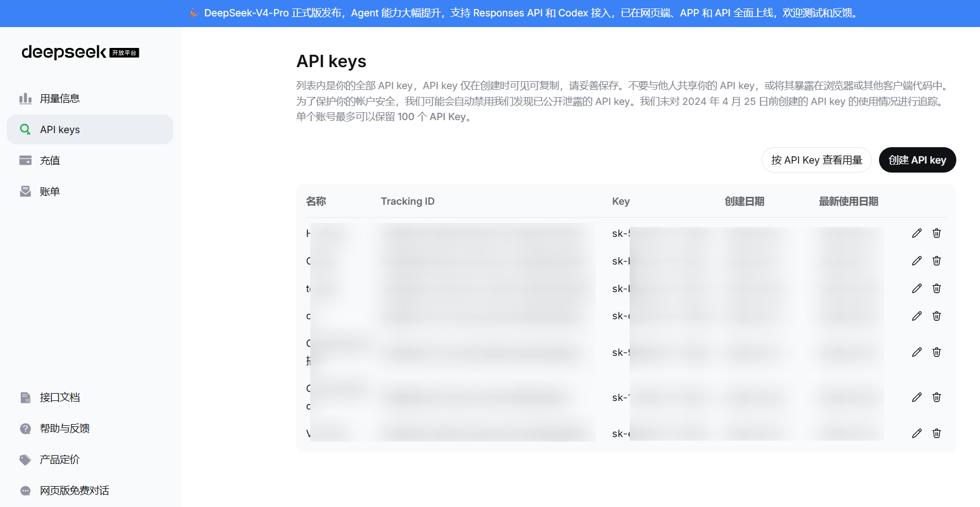Edit the key starting with sk-9
Screen dimensions: 980x507
click(917, 352)
